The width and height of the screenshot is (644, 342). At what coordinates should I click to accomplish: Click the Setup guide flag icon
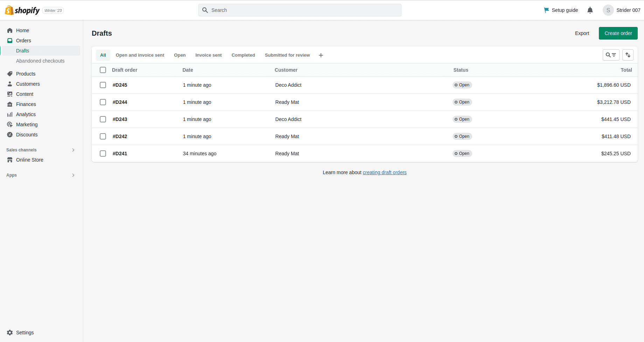546,10
